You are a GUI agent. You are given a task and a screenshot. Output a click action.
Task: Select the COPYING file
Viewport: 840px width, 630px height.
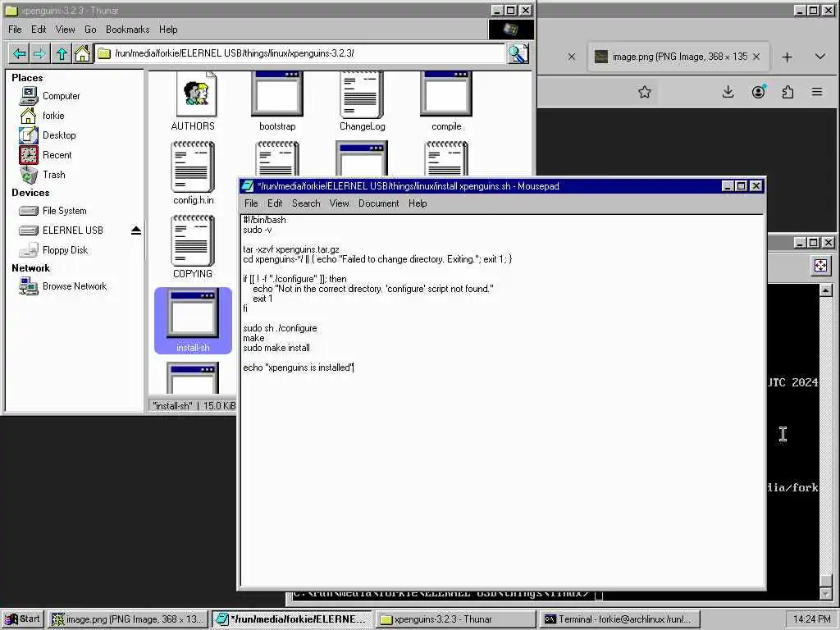pos(193,247)
